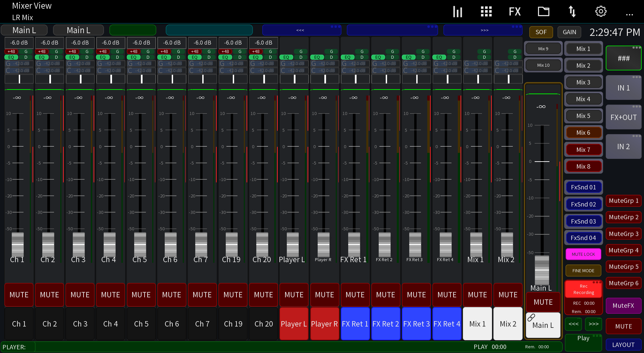Screen dimensions: 644x353
Task: Toggle MuteFX button
Action: 623,305
